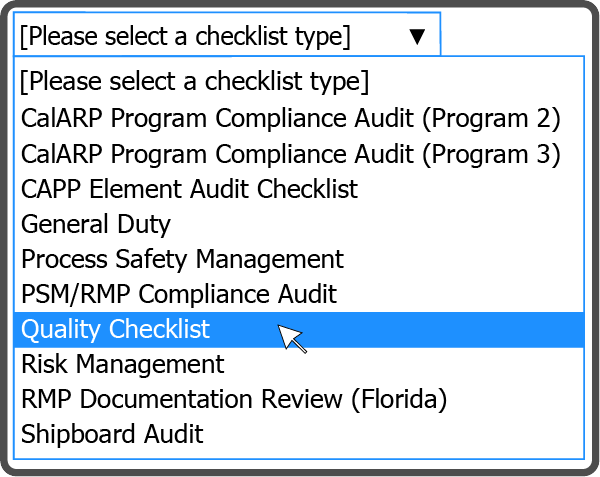Select the last entry, Shipboard Audit
The height and width of the screenshot is (477, 600).
(x=112, y=434)
